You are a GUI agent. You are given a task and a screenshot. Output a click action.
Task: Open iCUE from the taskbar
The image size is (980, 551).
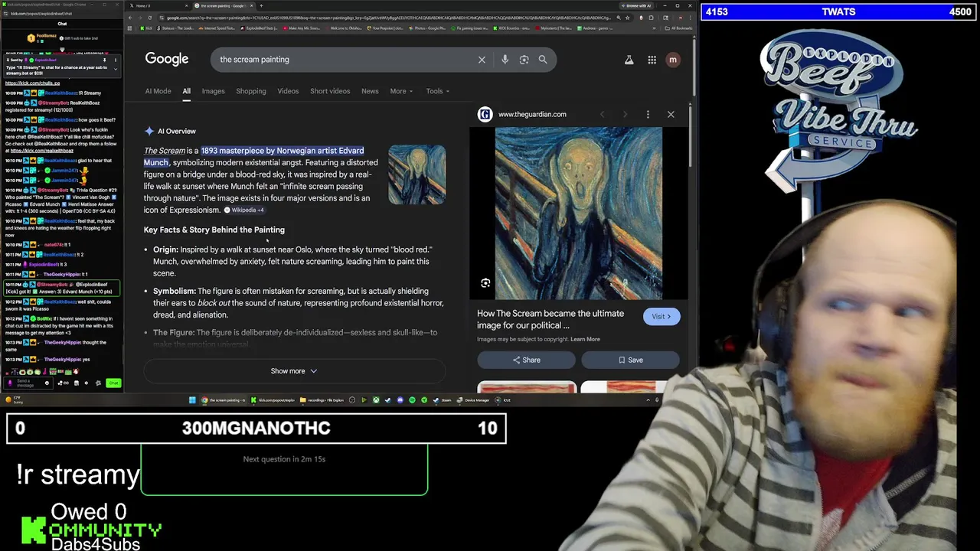pos(502,400)
